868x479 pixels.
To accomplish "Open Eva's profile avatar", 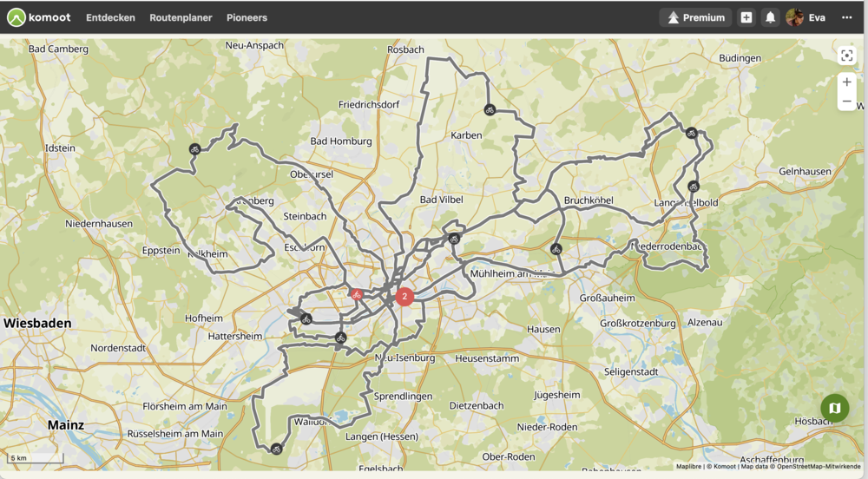I will (794, 17).
